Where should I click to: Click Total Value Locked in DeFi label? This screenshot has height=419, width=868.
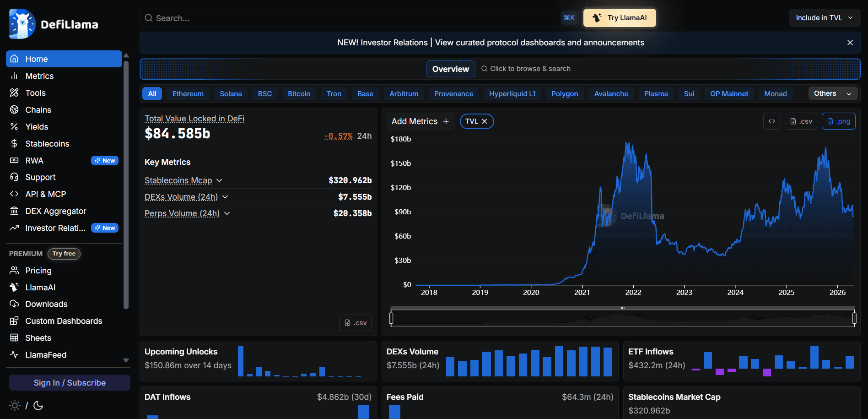pyautogui.click(x=194, y=119)
